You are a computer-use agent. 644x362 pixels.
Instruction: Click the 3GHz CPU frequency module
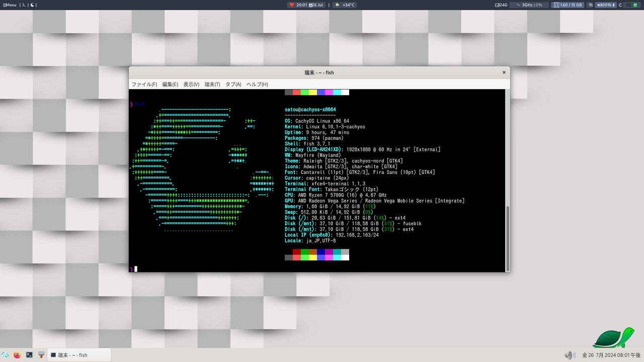point(529,5)
